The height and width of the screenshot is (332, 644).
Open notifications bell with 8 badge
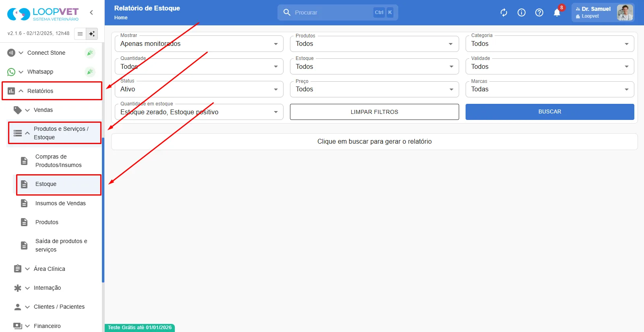[557, 12]
